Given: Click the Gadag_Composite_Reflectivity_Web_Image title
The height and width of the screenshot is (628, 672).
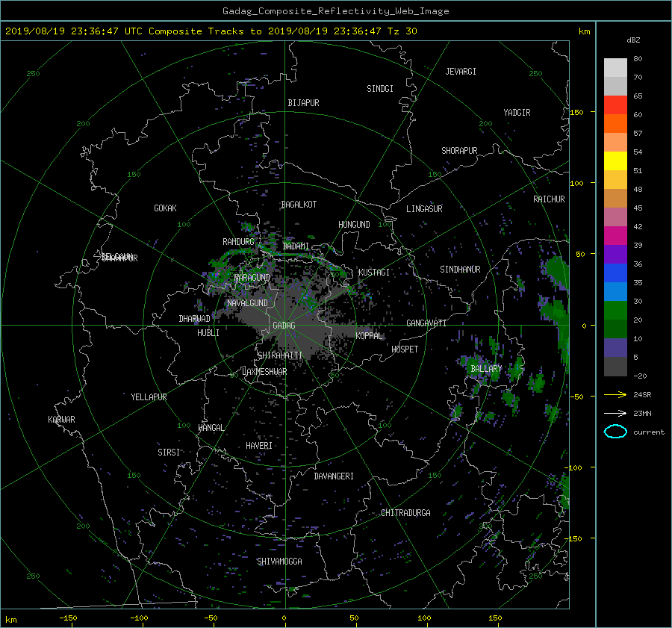Looking at the screenshot, I should point(335,11).
